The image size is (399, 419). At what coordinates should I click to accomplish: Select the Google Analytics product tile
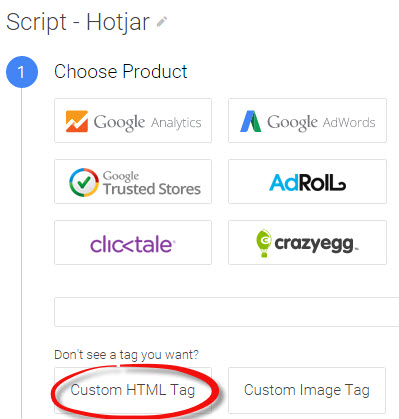click(x=133, y=121)
